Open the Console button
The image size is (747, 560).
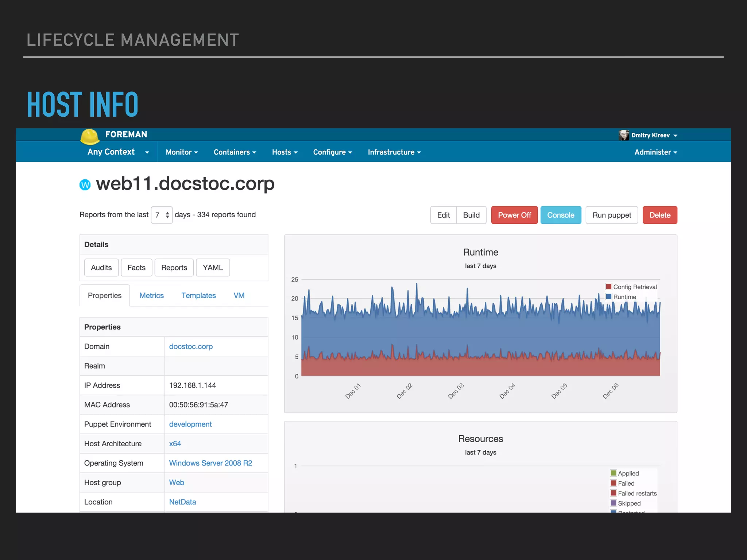click(x=561, y=215)
